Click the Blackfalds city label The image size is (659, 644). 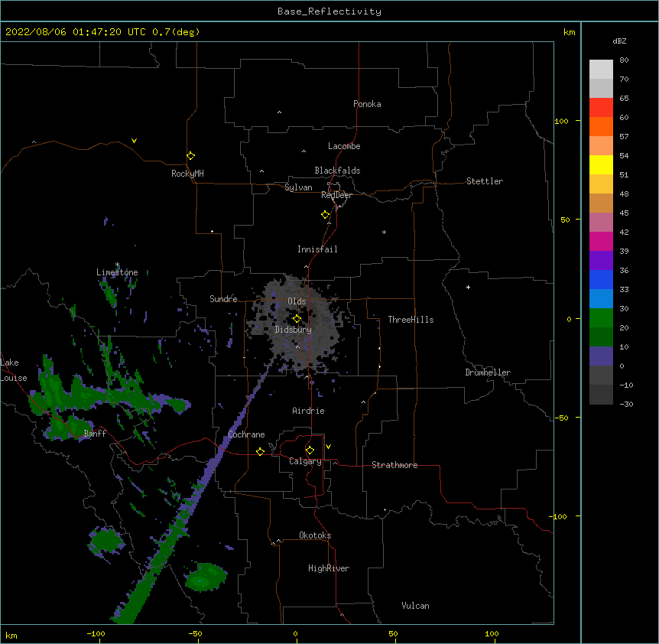[337, 171]
